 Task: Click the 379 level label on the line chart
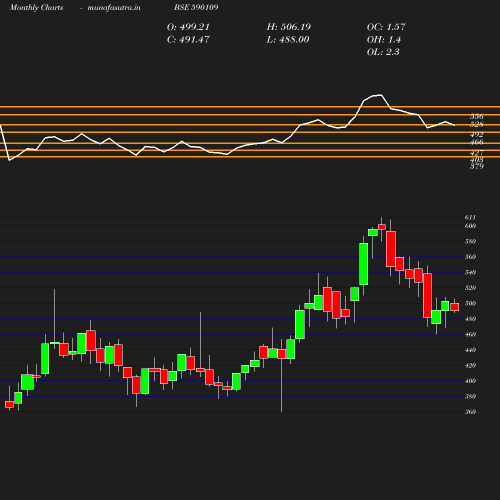476,166
